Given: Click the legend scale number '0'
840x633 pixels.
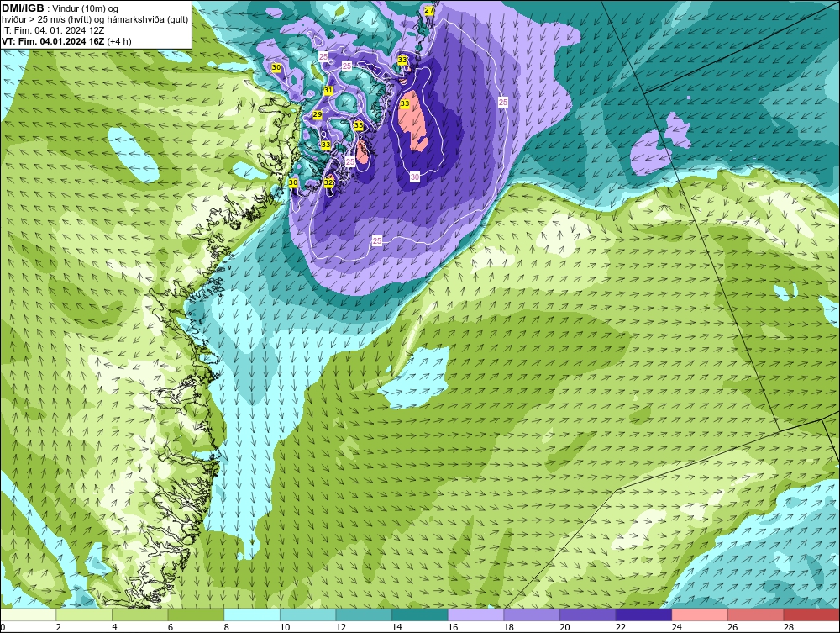Looking at the screenshot, I should coord(3,627).
